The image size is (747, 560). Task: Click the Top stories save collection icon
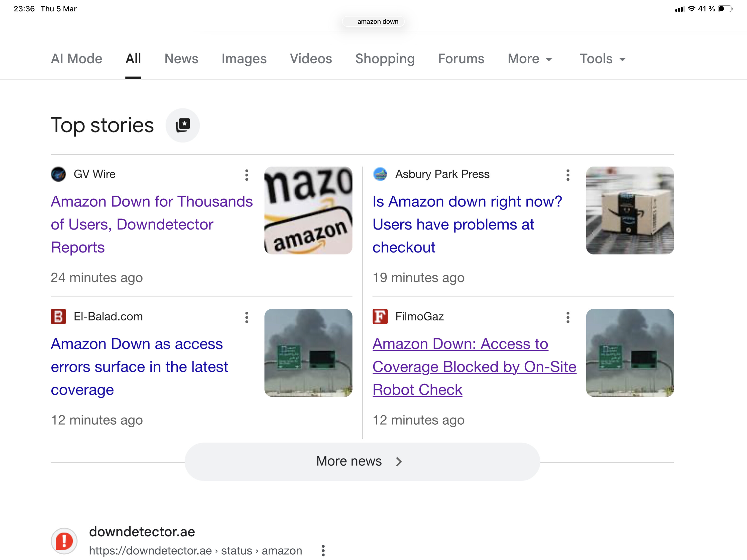(x=182, y=125)
